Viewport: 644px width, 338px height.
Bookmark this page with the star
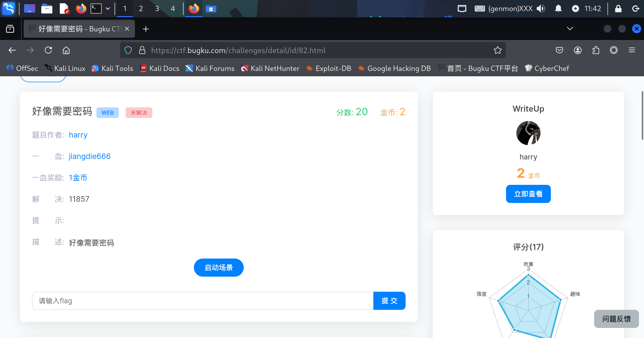coord(497,50)
